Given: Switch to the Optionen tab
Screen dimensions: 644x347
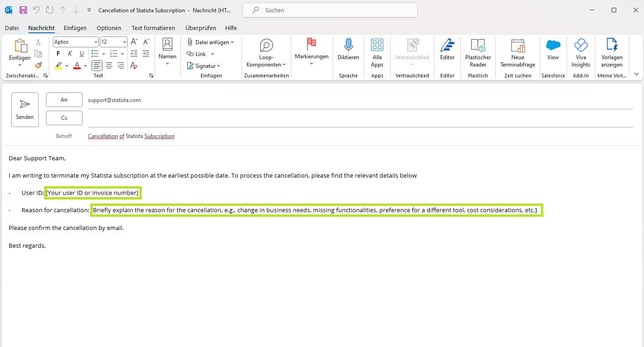Looking at the screenshot, I should pos(109,28).
